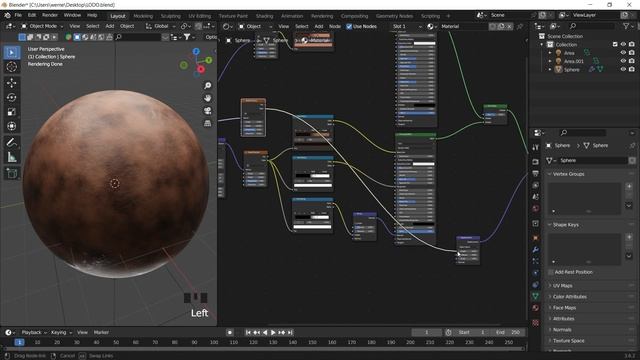Select the Scale tool
640x360 pixels.
(12, 111)
